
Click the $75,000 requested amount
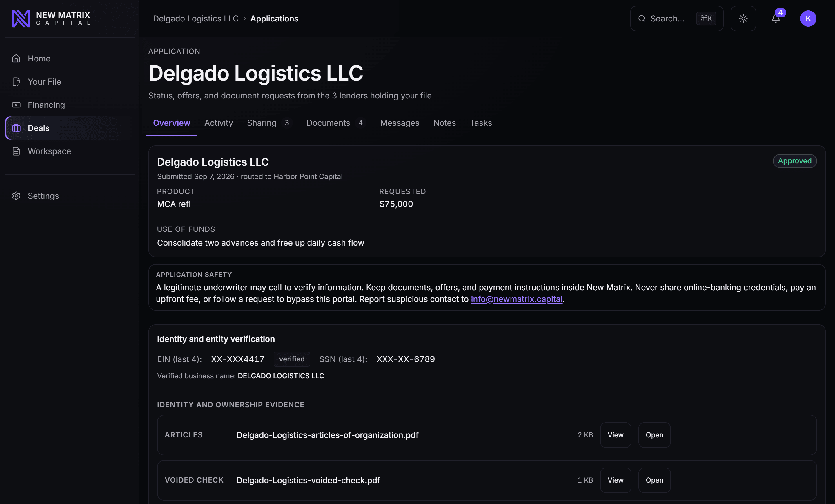click(396, 204)
